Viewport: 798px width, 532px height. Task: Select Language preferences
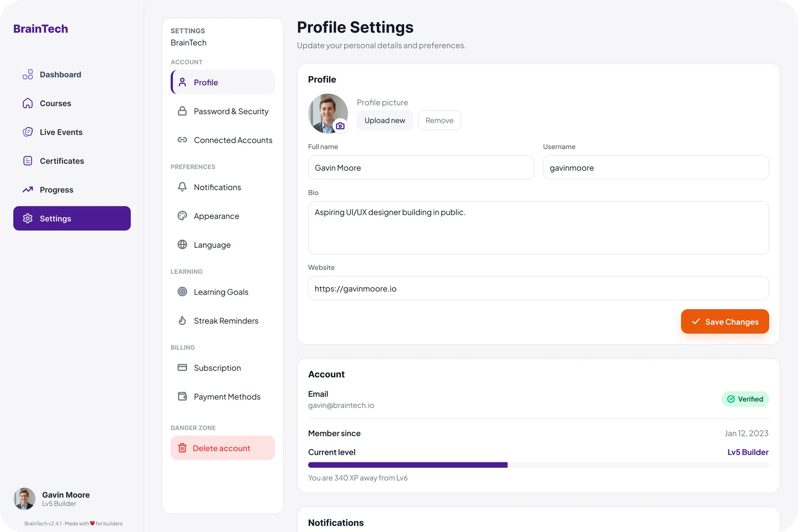223,245
